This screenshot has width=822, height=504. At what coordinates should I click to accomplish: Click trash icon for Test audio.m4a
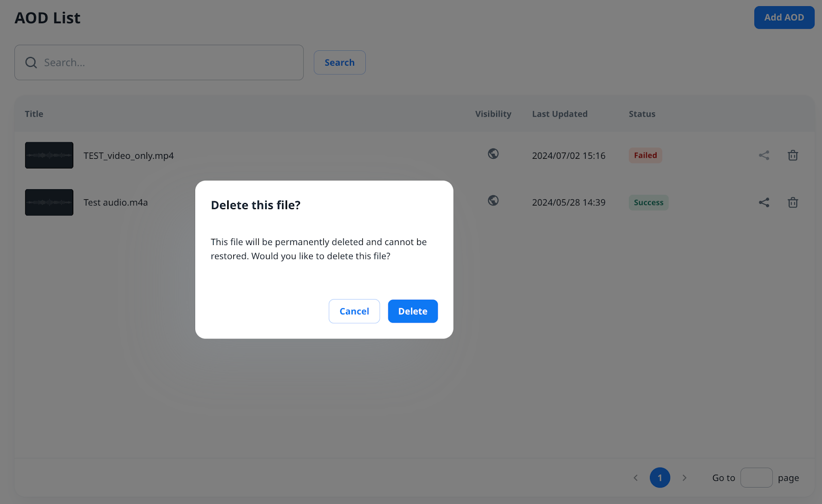pyautogui.click(x=793, y=202)
